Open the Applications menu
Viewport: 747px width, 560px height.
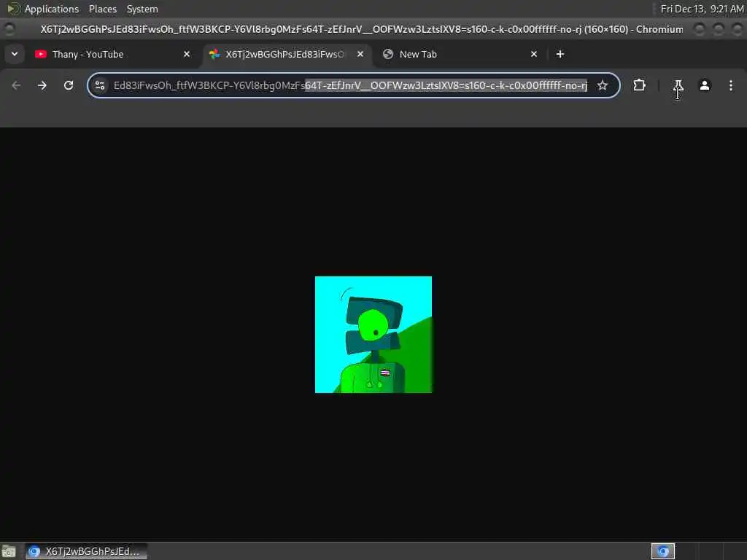[52, 9]
